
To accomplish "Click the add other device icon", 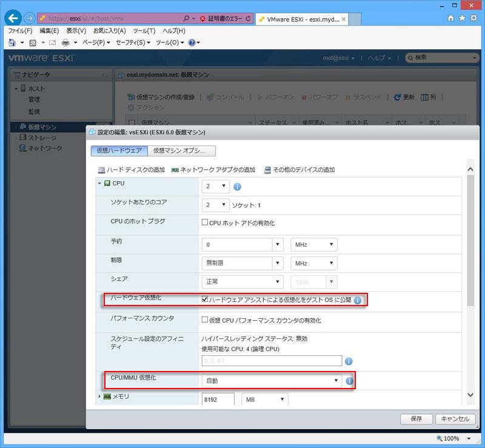I will [267, 170].
